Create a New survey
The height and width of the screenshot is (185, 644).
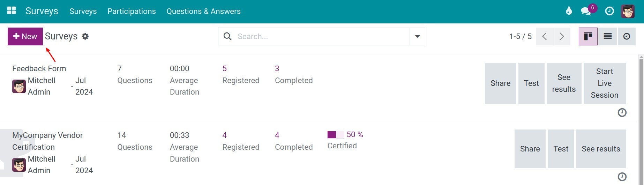(x=25, y=36)
